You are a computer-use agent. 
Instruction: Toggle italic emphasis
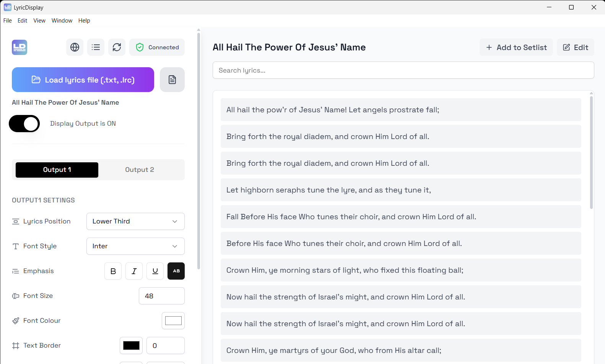[134, 271]
